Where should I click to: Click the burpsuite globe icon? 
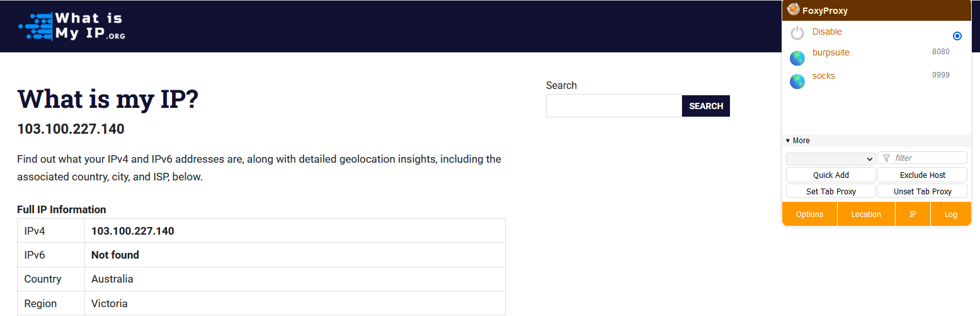[797, 58]
